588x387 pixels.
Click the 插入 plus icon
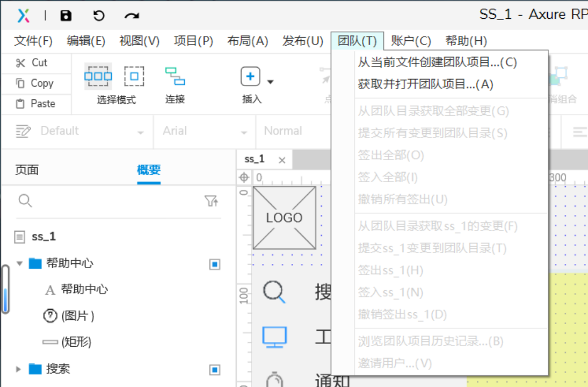coord(250,76)
